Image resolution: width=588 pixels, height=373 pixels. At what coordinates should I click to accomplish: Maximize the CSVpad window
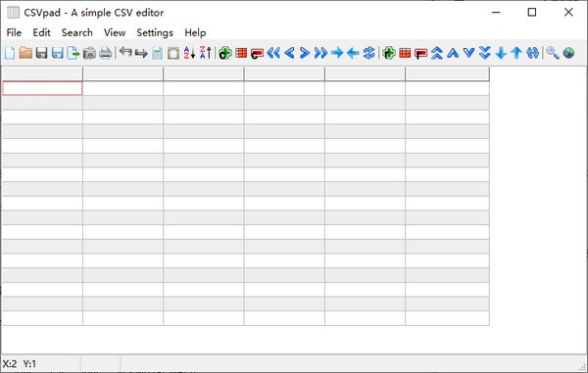click(x=532, y=13)
